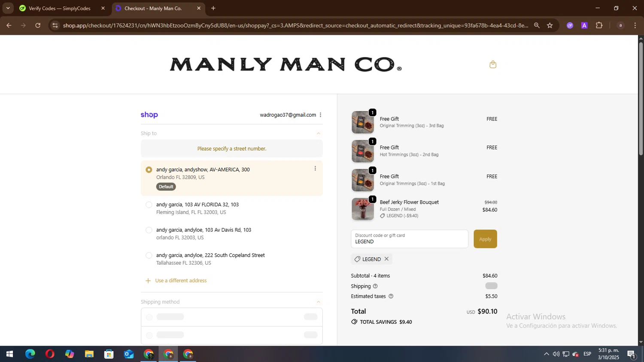Open the Chrome three-dot menu
Screen dimensions: 644x362
click(635, 25)
